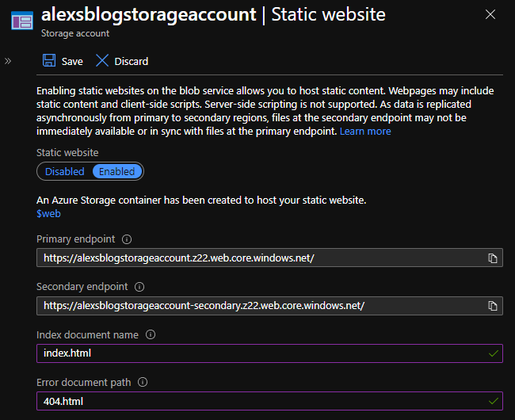Screen dimensions: 515x420
Task: Close the Static website pane
Action: point(491,14)
